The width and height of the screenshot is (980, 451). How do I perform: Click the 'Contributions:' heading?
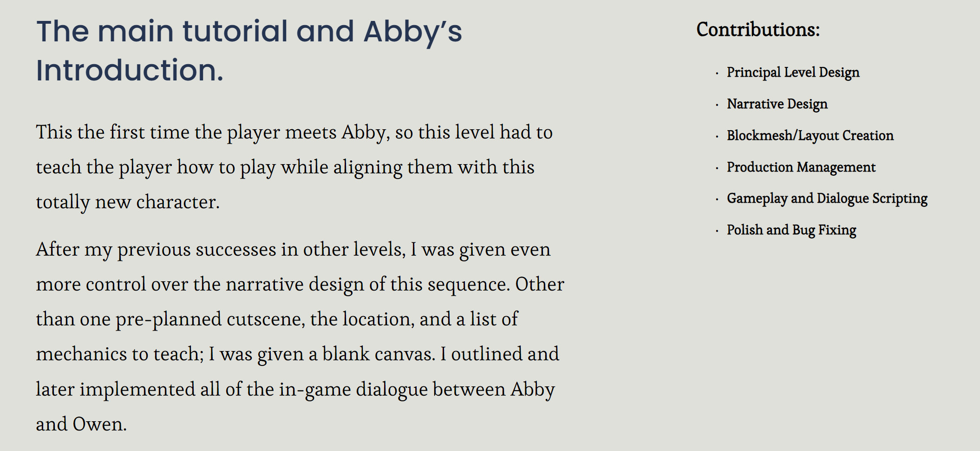click(x=758, y=30)
